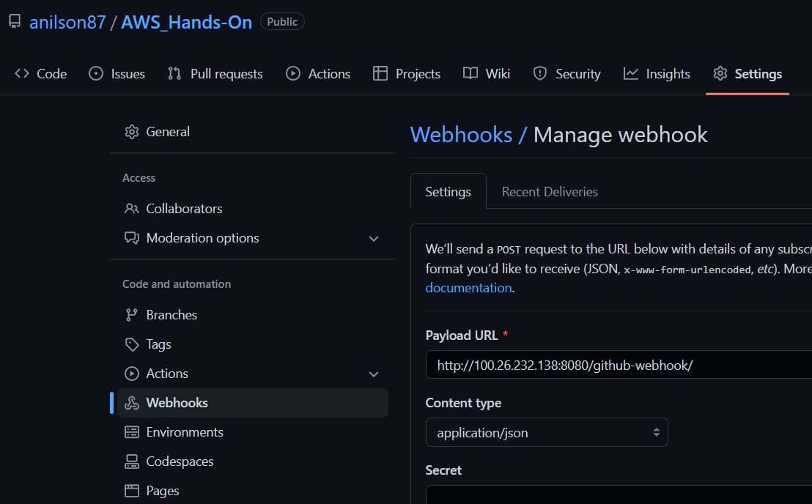The image size is (812, 504).
Task: Click the General gear icon in sidebar
Action: pos(132,132)
